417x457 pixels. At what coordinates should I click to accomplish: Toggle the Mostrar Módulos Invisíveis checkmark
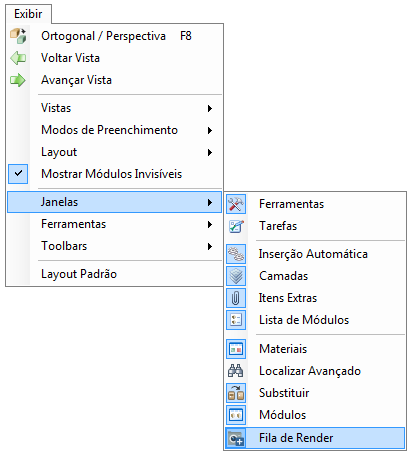18,174
